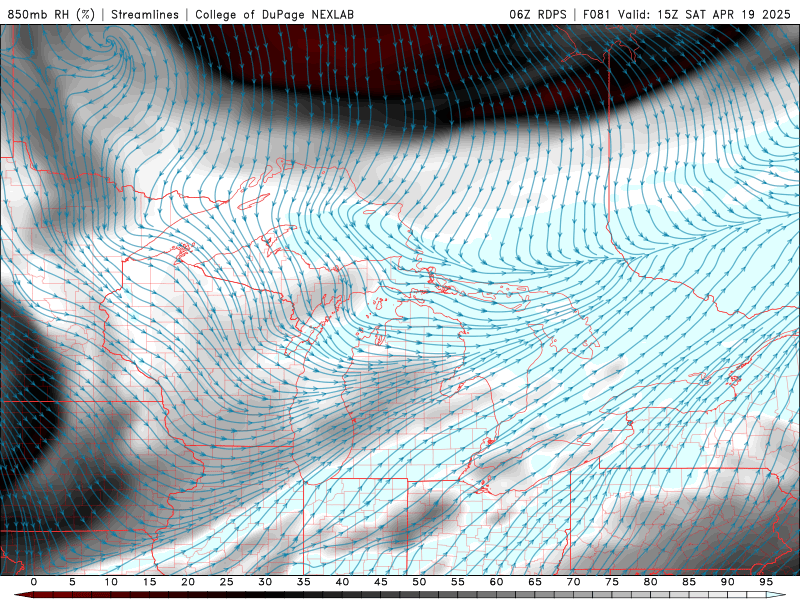This screenshot has width=800, height=600.
Task: Click the '35' tick label on colorbar
Action: pos(304,582)
